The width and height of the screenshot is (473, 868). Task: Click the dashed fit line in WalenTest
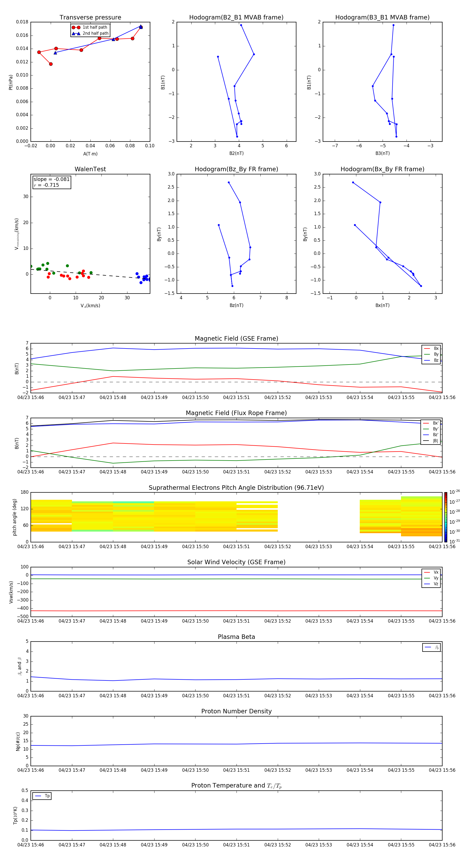point(90,274)
